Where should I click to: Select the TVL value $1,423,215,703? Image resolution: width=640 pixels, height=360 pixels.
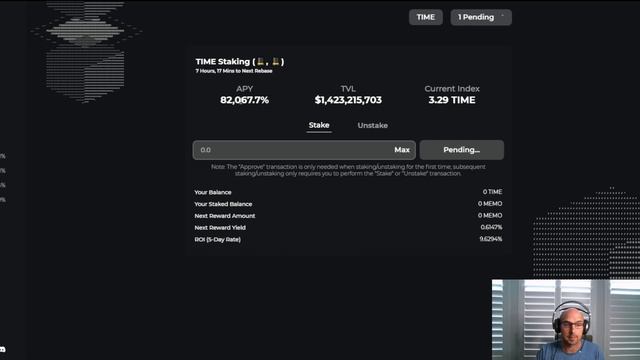tap(348, 100)
